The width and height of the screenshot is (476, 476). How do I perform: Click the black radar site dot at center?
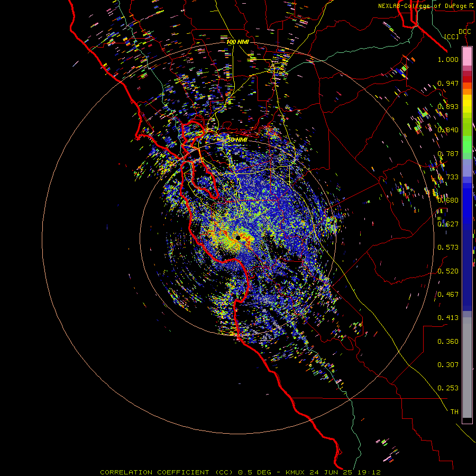coord(238,237)
